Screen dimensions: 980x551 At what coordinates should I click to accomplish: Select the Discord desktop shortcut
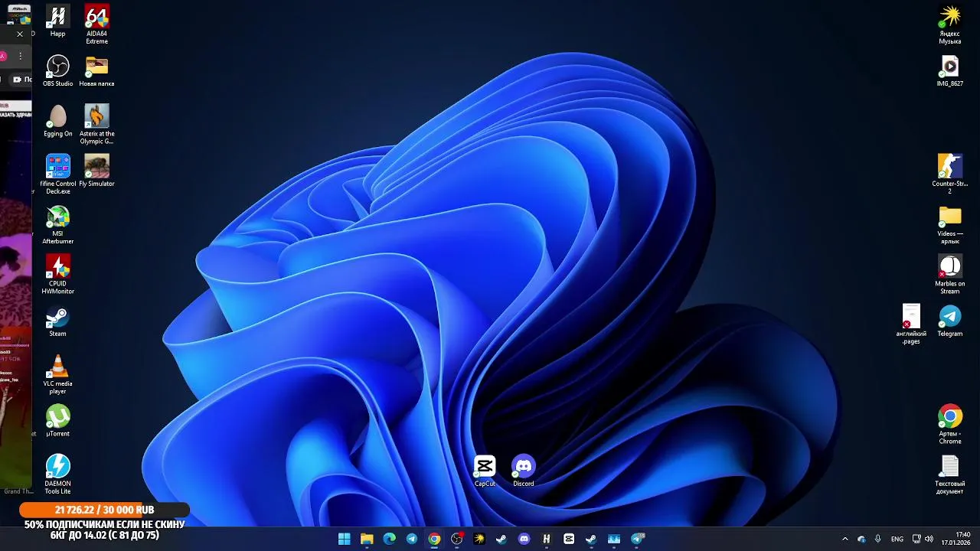tap(524, 471)
